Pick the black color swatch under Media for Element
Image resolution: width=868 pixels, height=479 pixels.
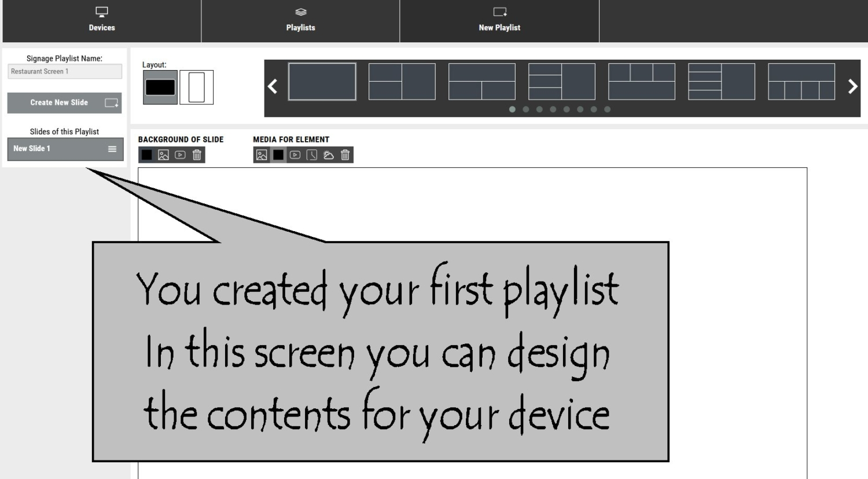278,155
